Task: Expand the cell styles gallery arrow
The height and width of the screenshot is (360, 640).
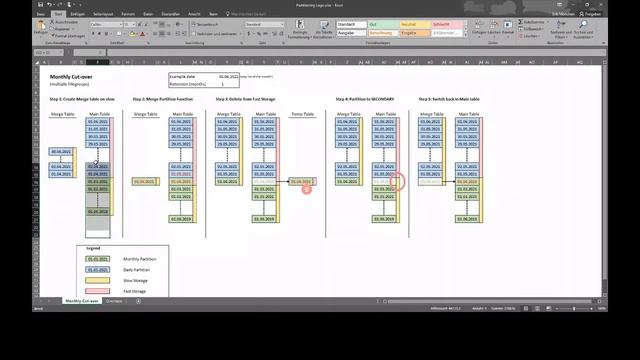Action: point(466,36)
